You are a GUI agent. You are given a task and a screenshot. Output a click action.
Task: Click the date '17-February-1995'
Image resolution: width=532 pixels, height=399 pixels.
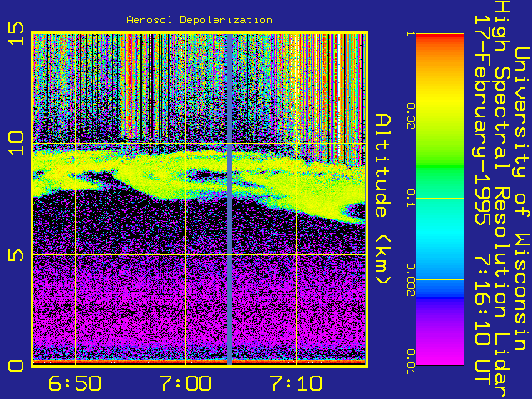(482, 120)
